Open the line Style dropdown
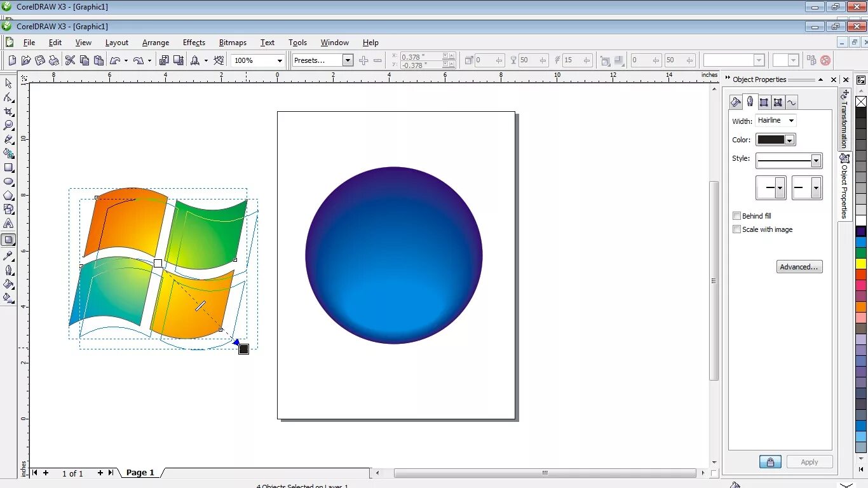The width and height of the screenshot is (868, 488). click(x=817, y=161)
